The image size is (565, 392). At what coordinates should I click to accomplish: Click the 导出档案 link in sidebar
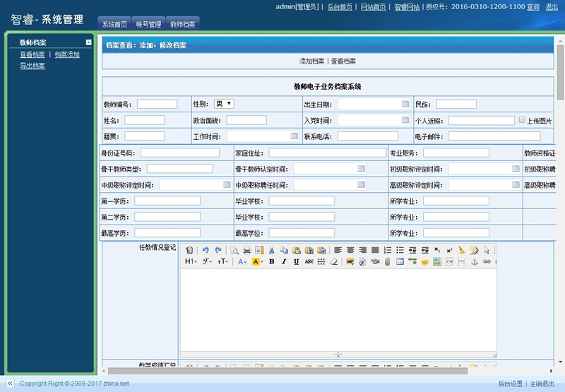tap(32, 66)
